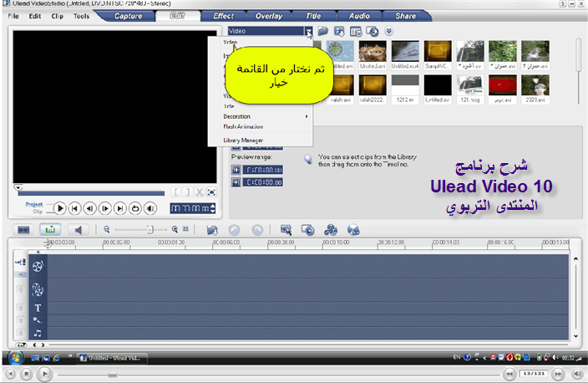This screenshot has height=383, width=588.
Task: Click the Redo arrow in timeline toolbar
Action: tap(257, 230)
